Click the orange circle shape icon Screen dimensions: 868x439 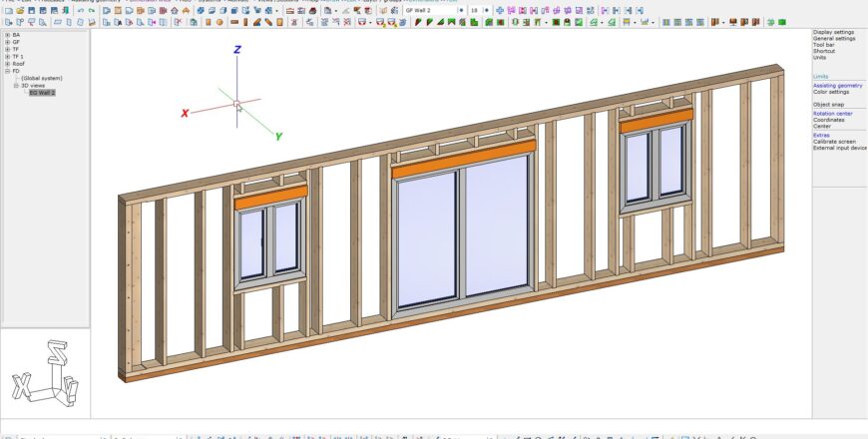(x=219, y=22)
